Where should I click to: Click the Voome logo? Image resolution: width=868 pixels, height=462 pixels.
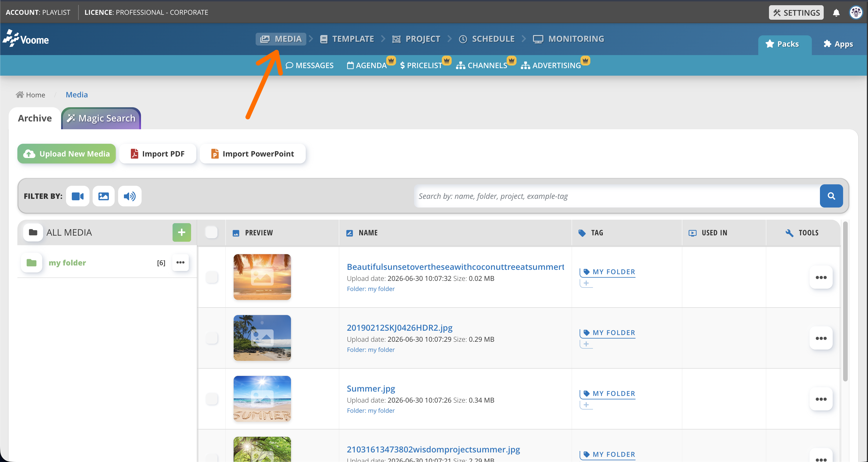click(x=26, y=39)
